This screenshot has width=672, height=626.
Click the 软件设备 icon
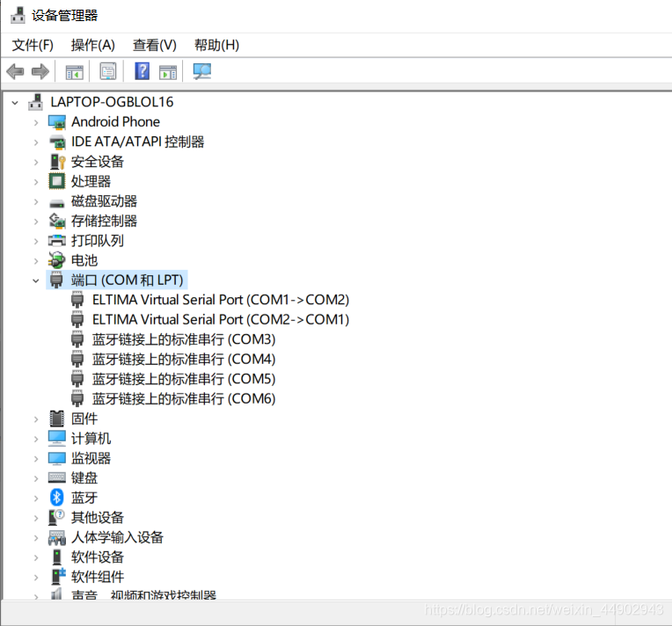click(56, 557)
